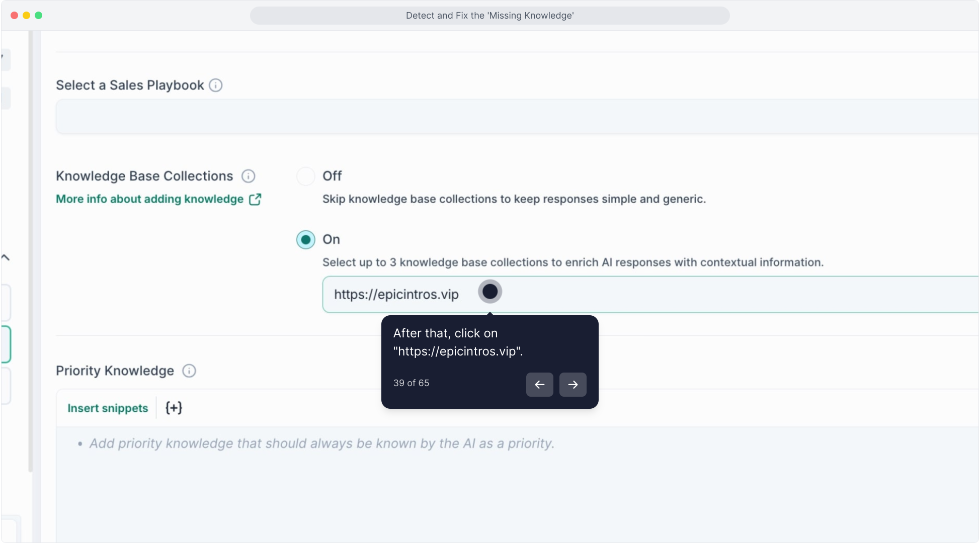Click the Insert snippets button
The image size is (980, 543).
pyautogui.click(x=108, y=408)
